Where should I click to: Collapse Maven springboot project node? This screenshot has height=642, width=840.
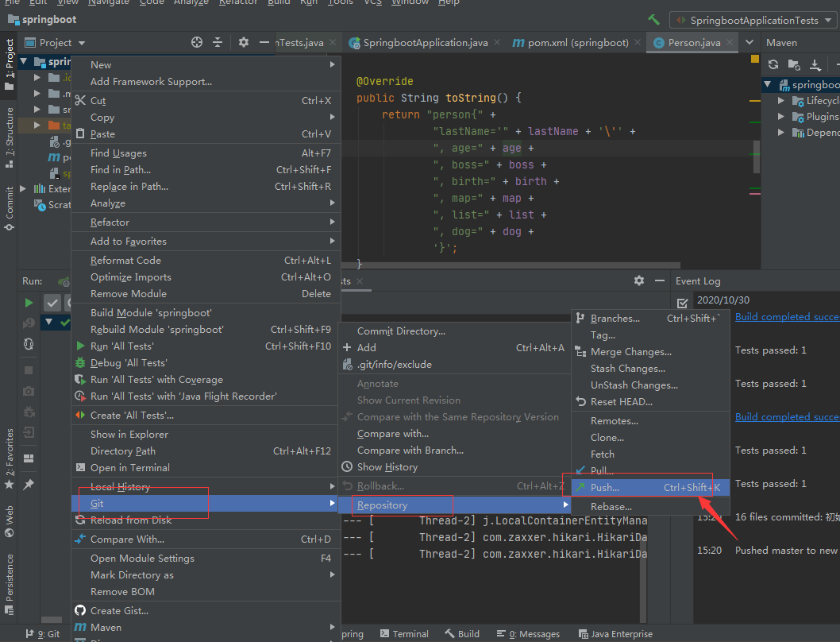[x=768, y=84]
